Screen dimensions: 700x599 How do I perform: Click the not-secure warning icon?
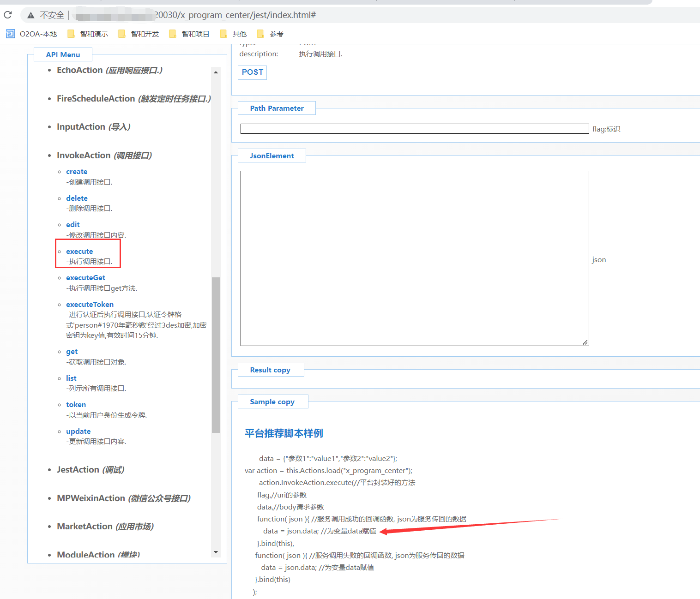[31, 15]
